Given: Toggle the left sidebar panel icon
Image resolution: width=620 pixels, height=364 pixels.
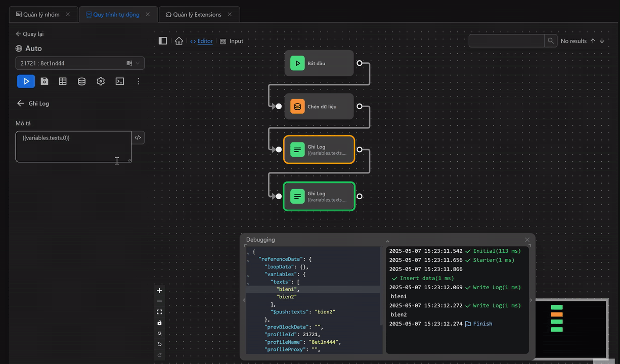Looking at the screenshot, I should [x=163, y=40].
